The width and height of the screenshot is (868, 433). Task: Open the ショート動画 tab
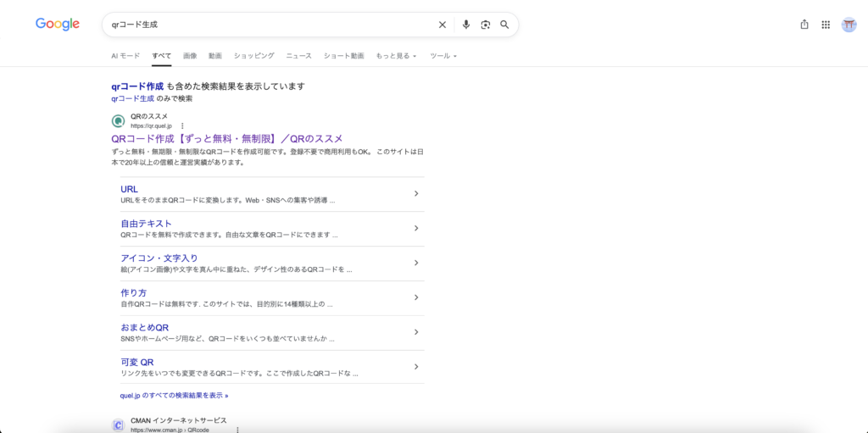344,56
